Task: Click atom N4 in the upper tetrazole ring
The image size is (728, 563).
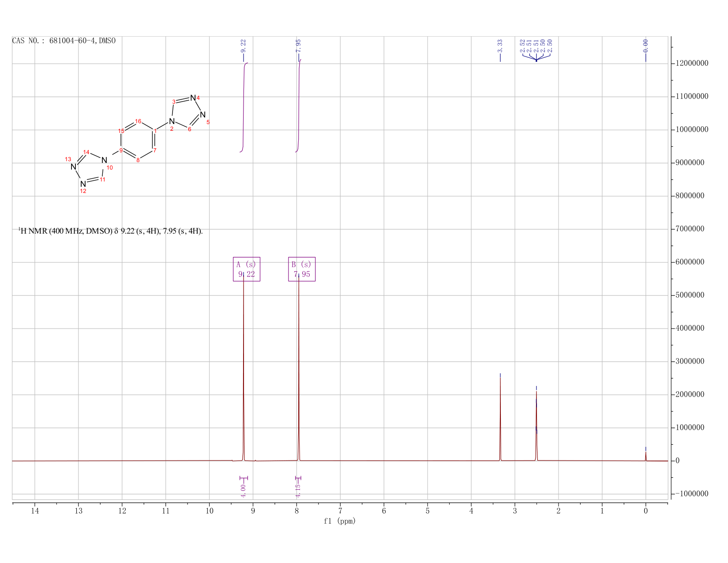Action: (x=193, y=98)
